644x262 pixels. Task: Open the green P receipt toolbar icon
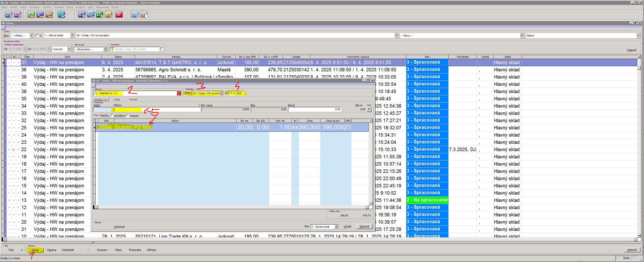pyautogui.click(x=31, y=15)
